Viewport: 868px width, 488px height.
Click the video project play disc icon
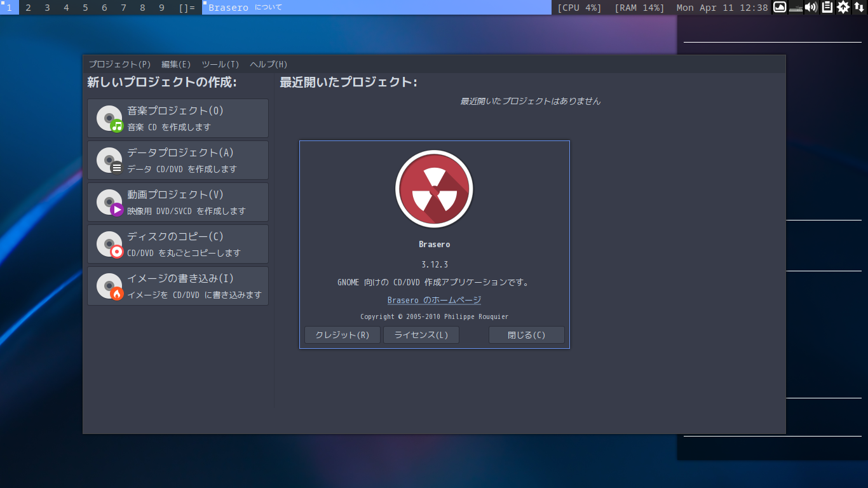click(109, 202)
